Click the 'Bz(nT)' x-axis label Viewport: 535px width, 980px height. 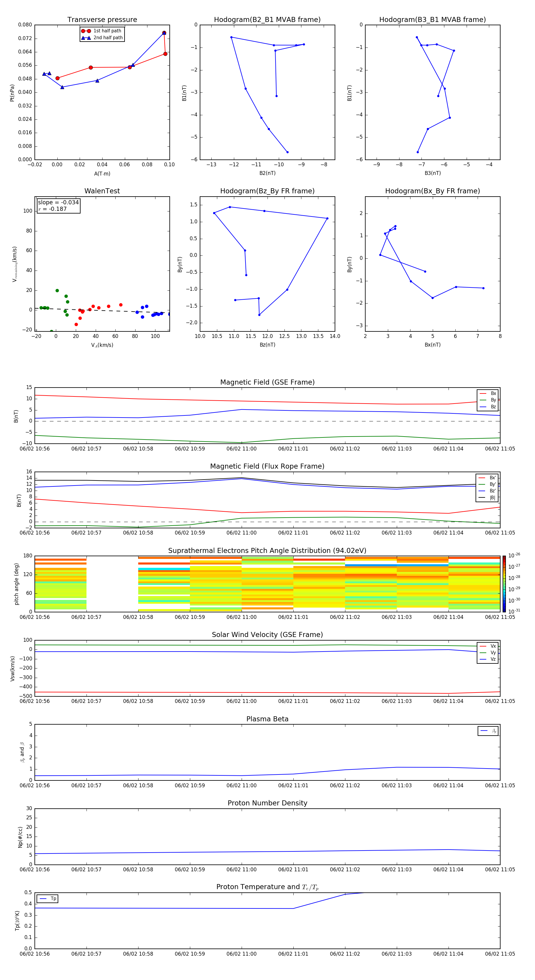(267, 345)
